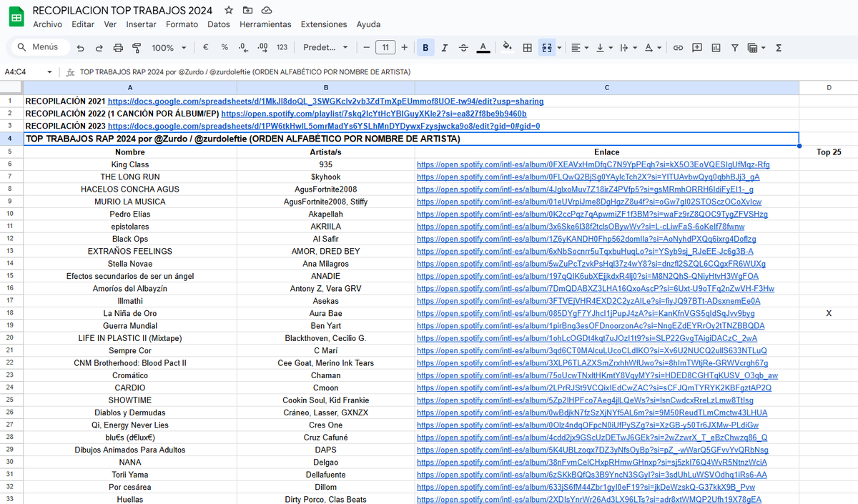The height and width of the screenshot is (504, 858).
Task: Insert a comment
Action: [x=696, y=48]
